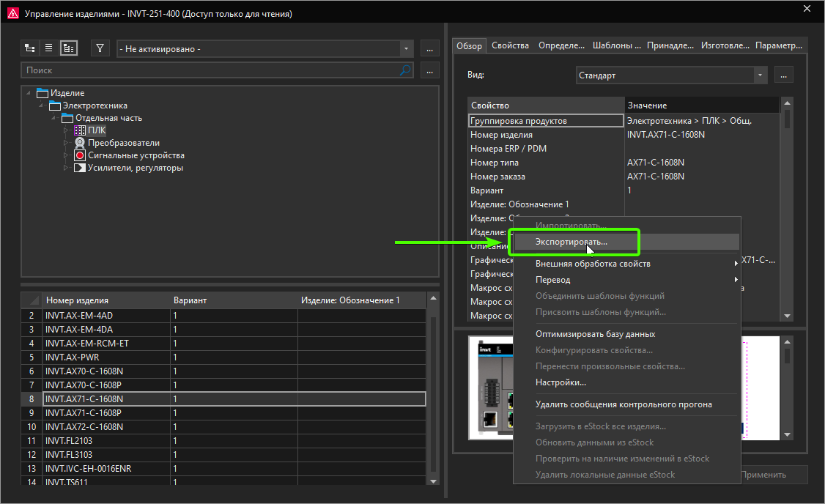Click ellipsis button beside the search field

pyautogui.click(x=430, y=70)
